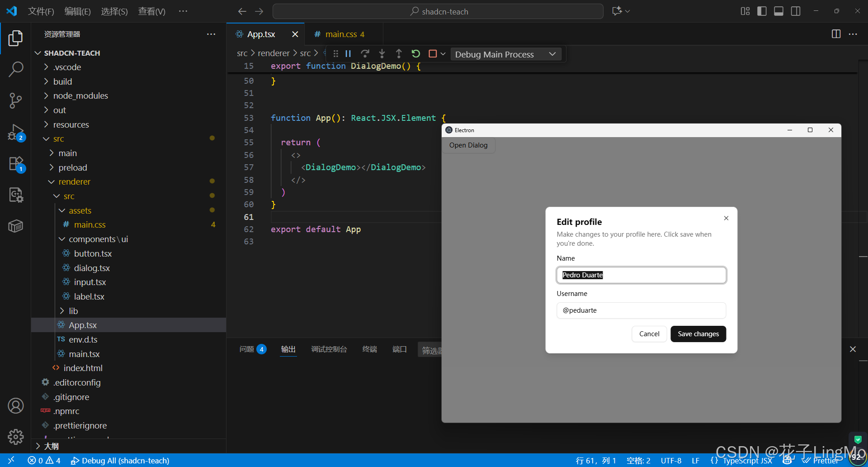This screenshot has height=467, width=868.
Task: Open the Selection menu
Action: point(114,11)
